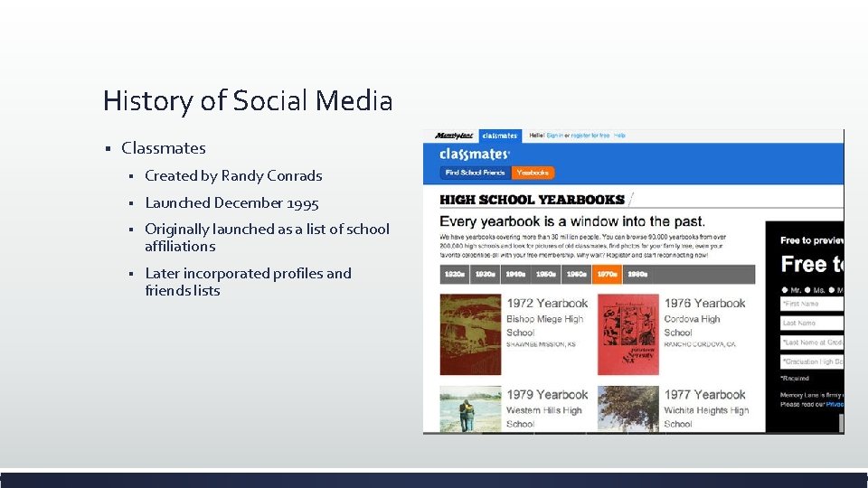Image resolution: width=868 pixels, height=488 pixels.
Task: Focus the Graduation High School field
Action: 812,361
